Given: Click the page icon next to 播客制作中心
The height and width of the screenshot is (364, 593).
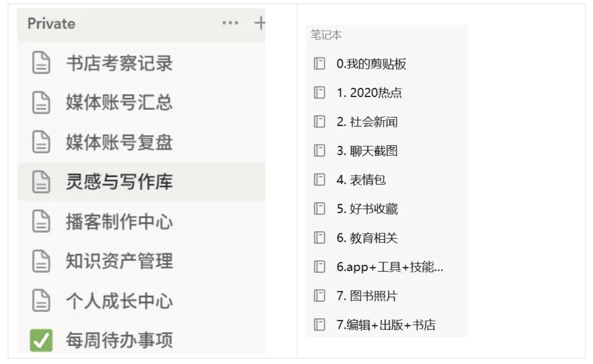Looking at the screenshot, I should 41,221.
